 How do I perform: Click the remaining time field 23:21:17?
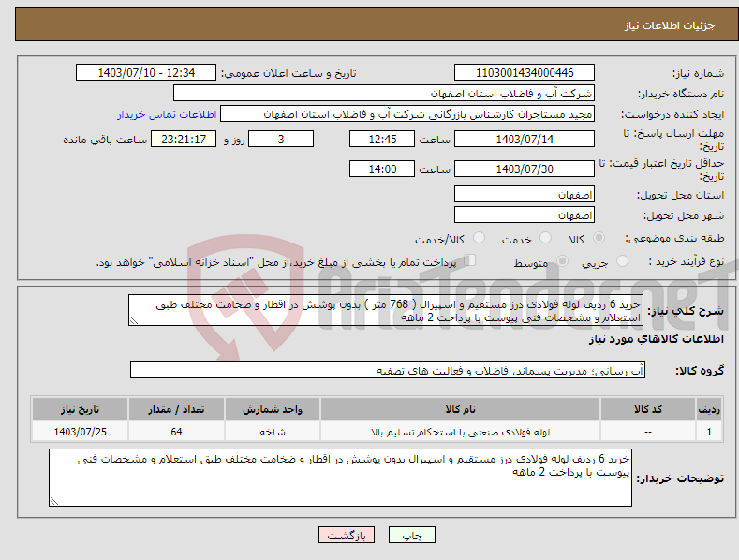click(x=184, y=139)
